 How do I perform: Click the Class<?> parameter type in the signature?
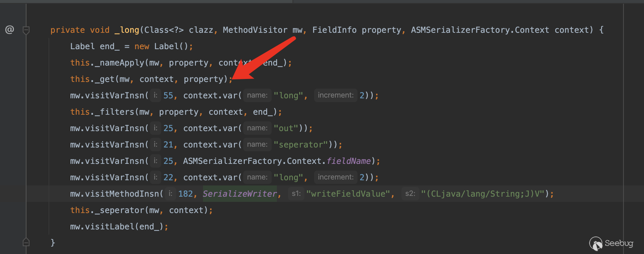coord(164,30)
